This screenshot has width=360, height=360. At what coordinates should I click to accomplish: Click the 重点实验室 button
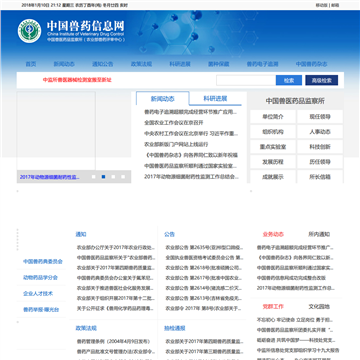coord(273,147)
